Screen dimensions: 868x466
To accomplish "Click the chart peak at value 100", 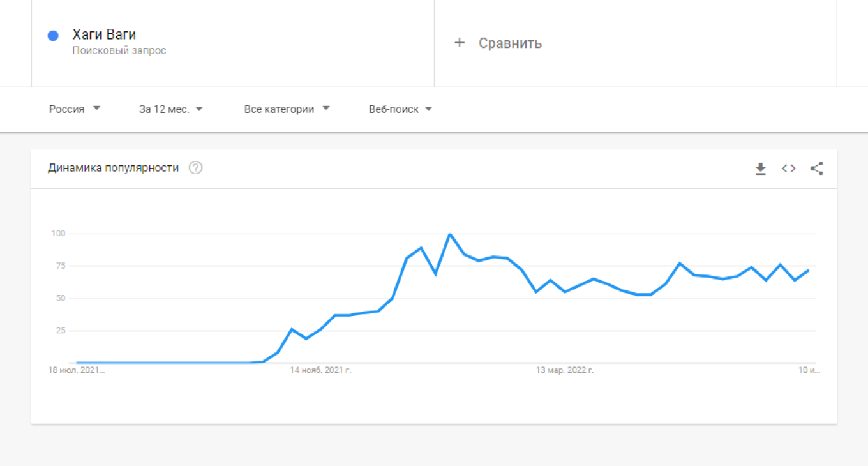I will 450,234.
